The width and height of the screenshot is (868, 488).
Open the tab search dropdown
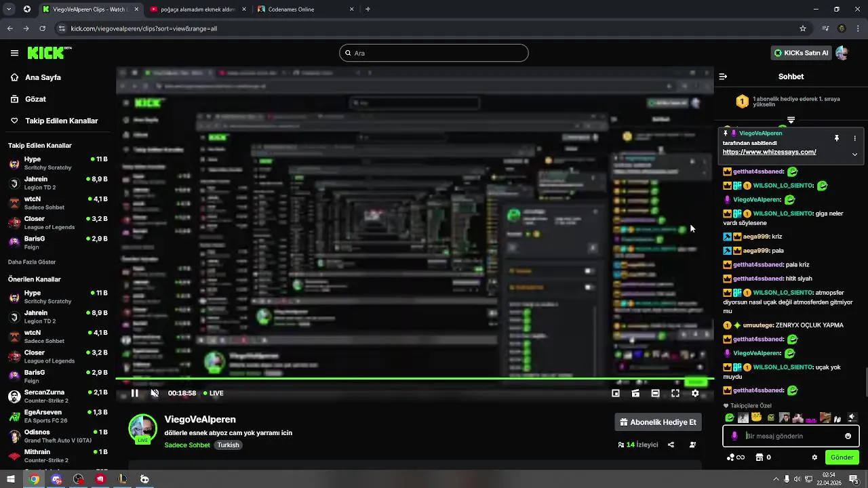pos(9,9)
